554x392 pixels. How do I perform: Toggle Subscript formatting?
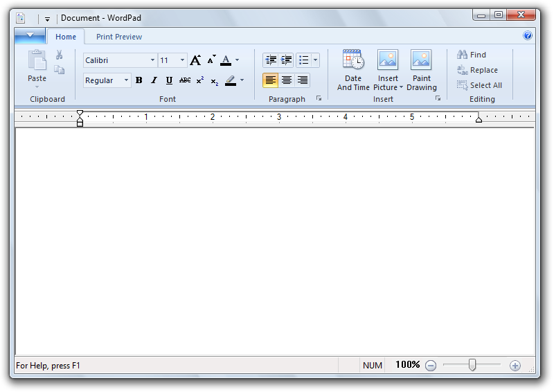click(215, 81)
